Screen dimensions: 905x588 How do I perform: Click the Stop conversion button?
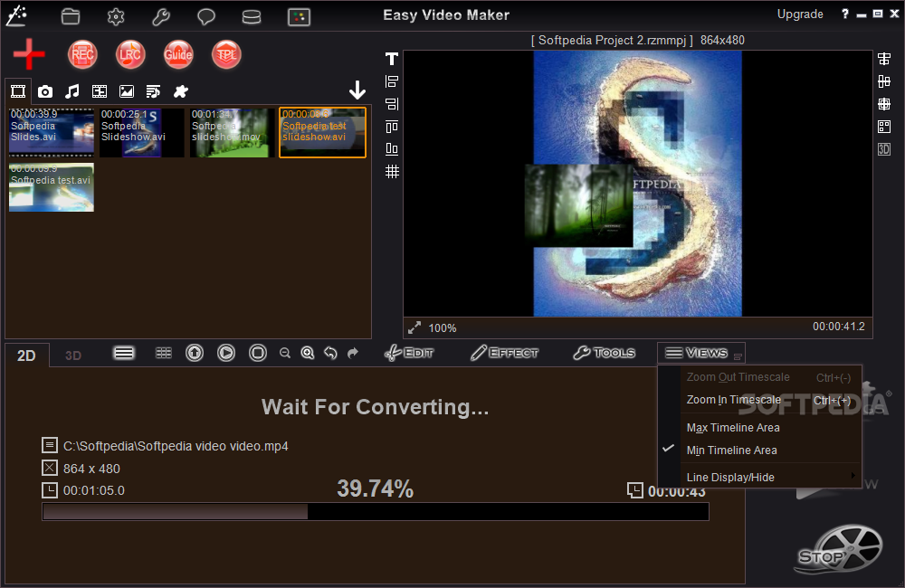(x=839, y=549)
